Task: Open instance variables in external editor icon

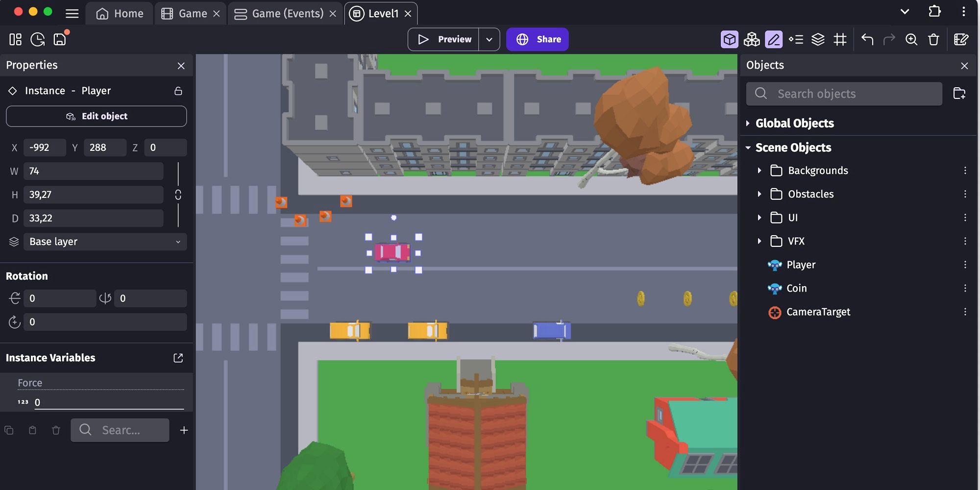Action: click(178, 358)
